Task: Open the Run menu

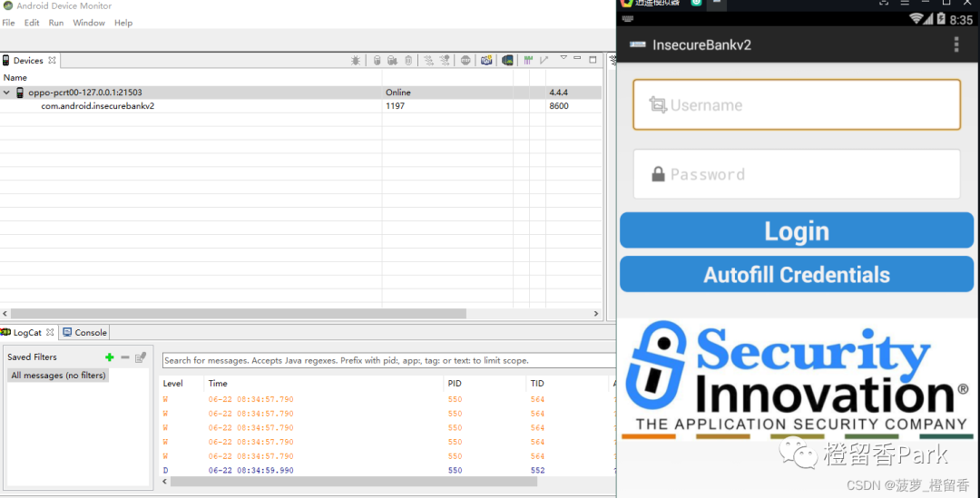Action: [56, 23]
